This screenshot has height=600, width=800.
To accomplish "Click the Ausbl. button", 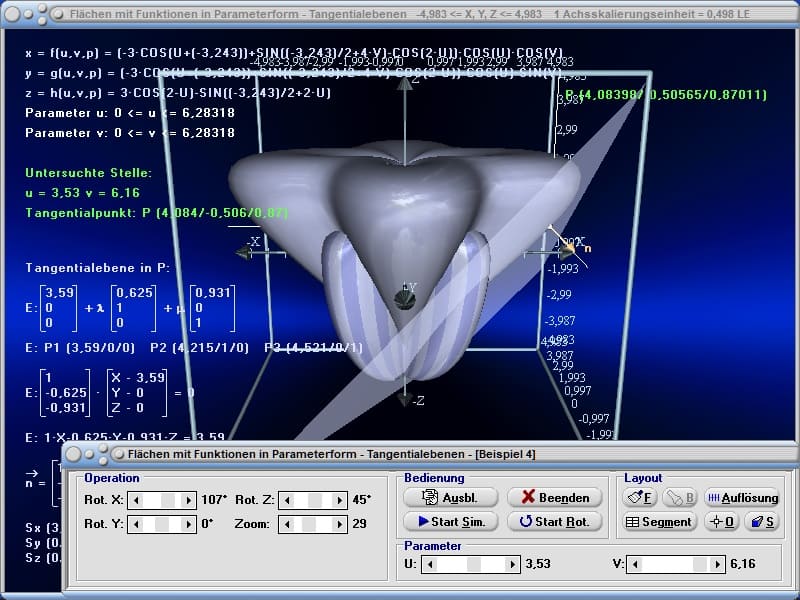I will [451, 497].
